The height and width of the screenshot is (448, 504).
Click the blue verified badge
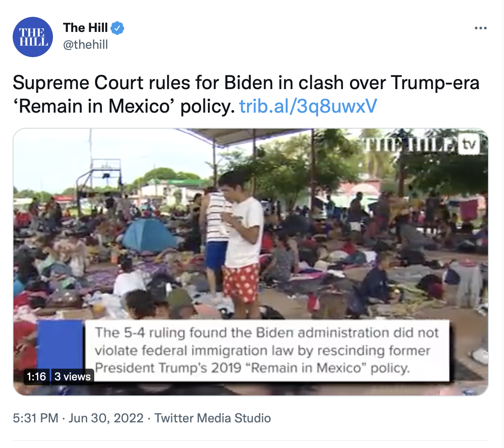(x=117, y=28)
